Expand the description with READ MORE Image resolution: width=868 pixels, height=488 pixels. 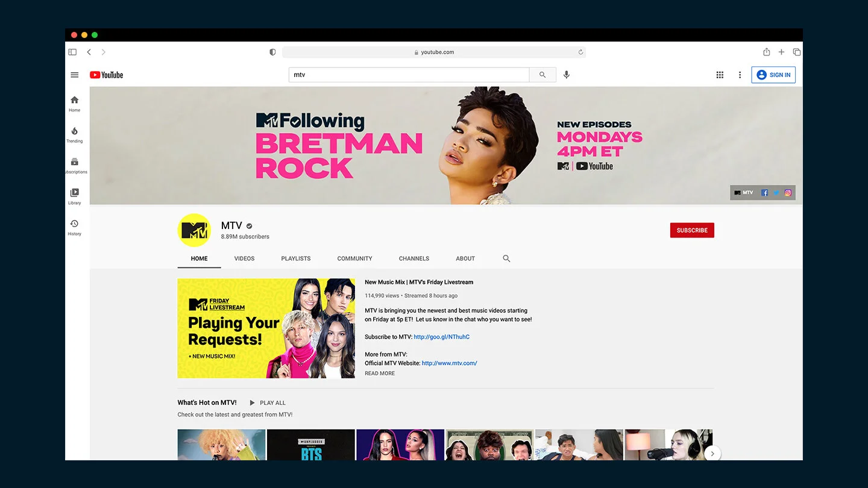click(380, 374)
